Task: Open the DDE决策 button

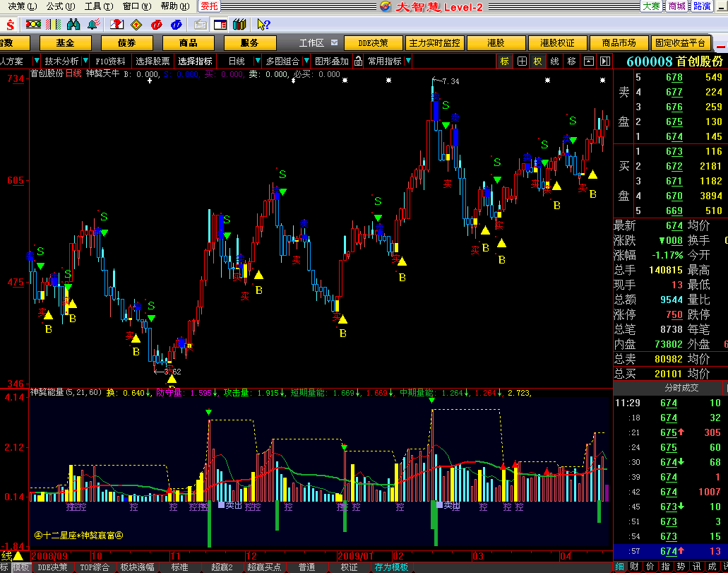Action: tap(373, 43)
